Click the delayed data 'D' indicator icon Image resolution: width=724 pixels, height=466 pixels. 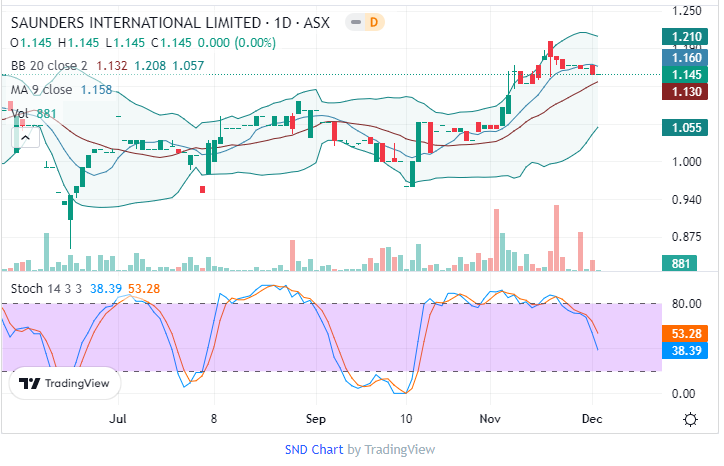point(374,22)
